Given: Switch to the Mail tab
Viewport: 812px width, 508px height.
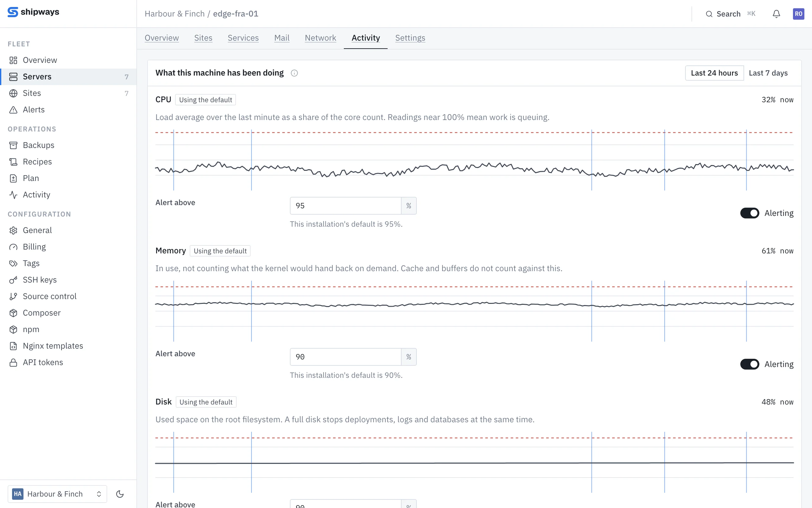Looking at the screenshot, I should pyautogui.click(x=282, y=38).
